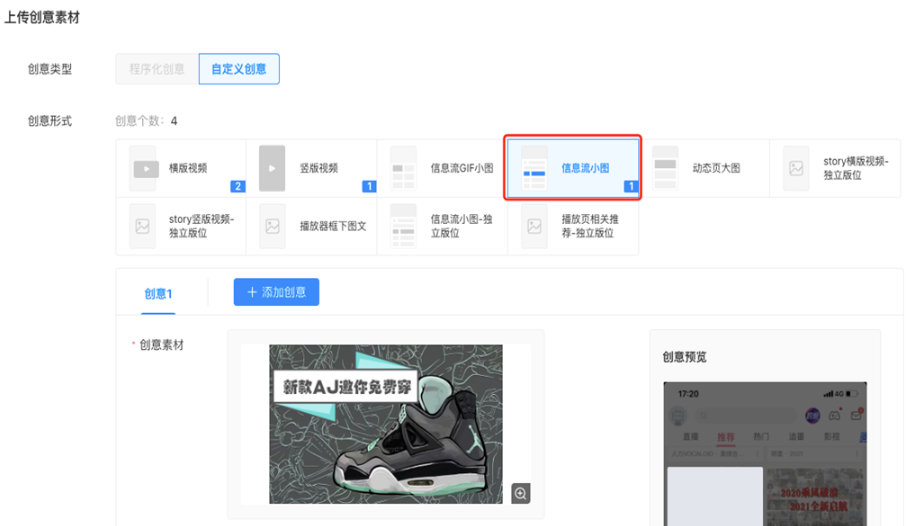
Task: Choose the 播放器框下图文 format card
Action: [312, 226]
